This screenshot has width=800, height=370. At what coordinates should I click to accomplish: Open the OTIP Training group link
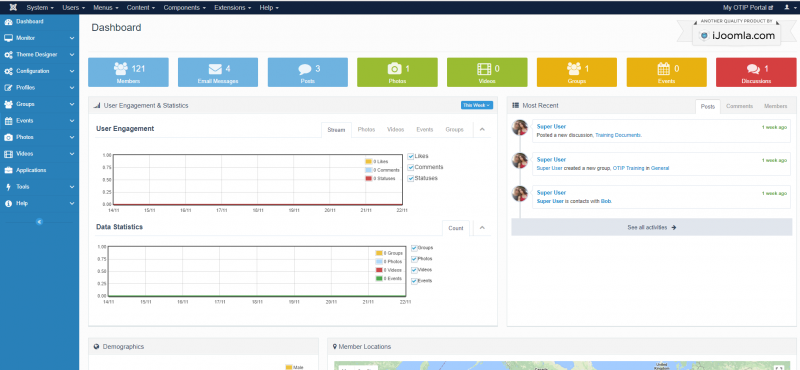click(x=628, y=168)
